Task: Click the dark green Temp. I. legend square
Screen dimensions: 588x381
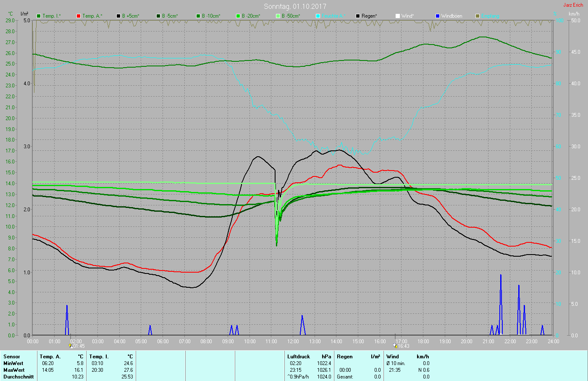Action: click(x=39, y=16)
